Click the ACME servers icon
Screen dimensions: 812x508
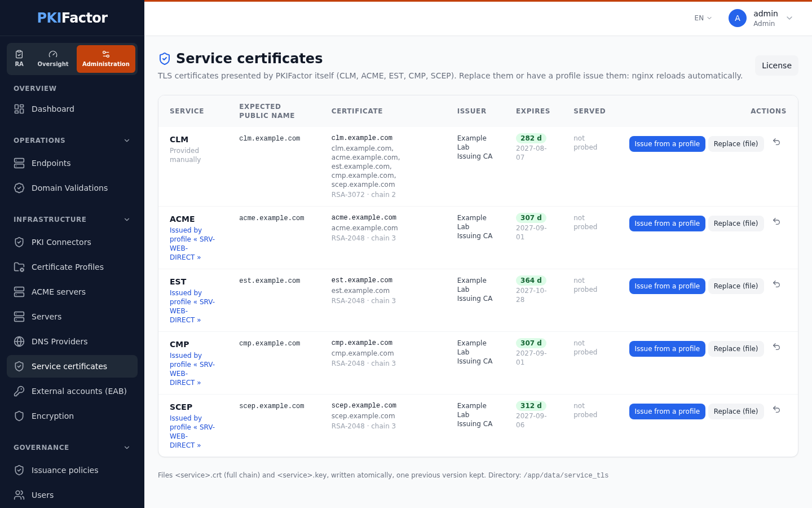click(x=19, y=292)
